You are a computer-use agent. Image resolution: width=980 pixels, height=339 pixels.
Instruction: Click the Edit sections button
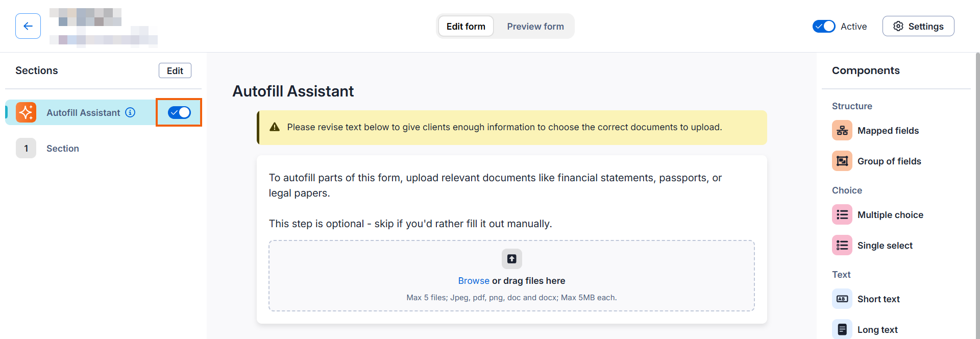175,70
